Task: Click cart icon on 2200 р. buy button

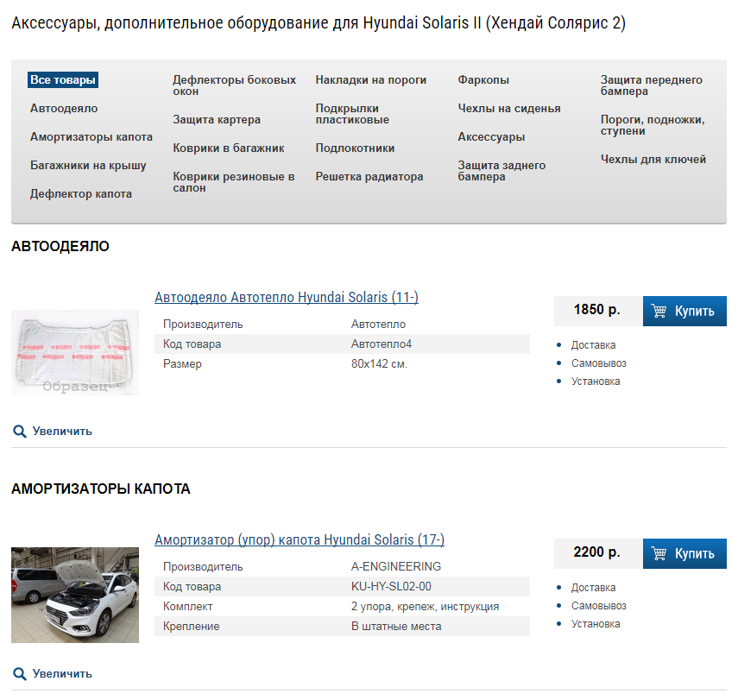Action: tap(659, 553)
